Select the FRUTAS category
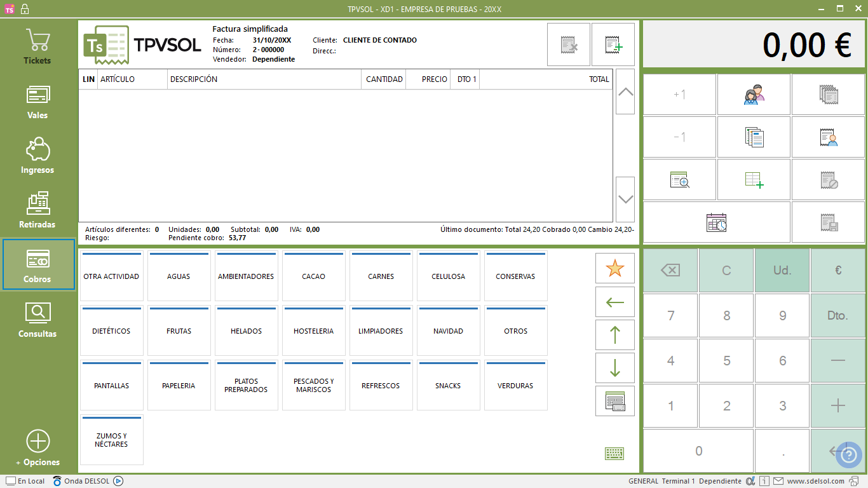 click(179, 331)
